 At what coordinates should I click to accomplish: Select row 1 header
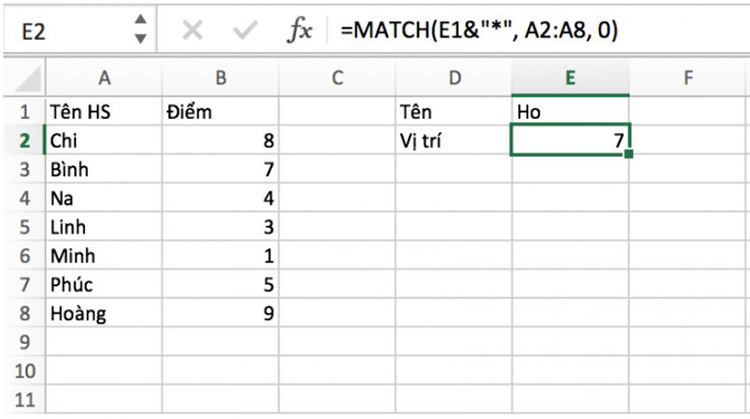pos(24,112)
